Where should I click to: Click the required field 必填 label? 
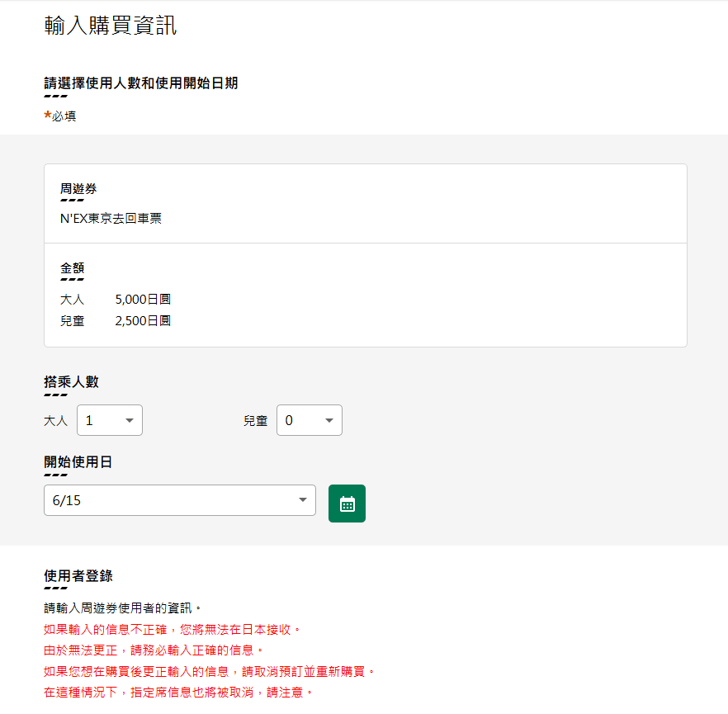coord(64,116)
